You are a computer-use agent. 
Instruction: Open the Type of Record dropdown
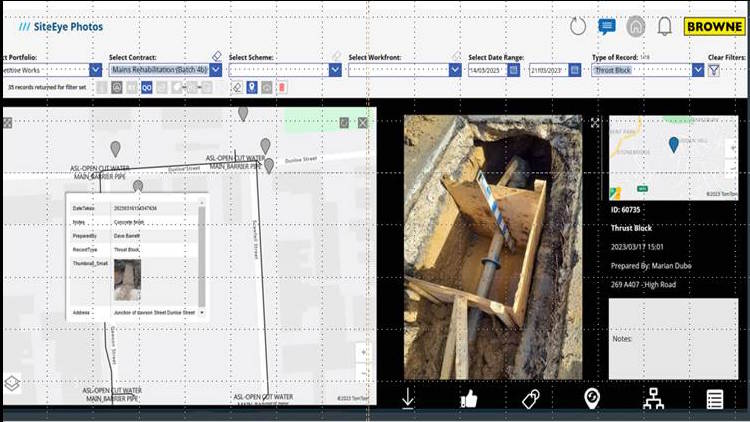click(697, 70)
